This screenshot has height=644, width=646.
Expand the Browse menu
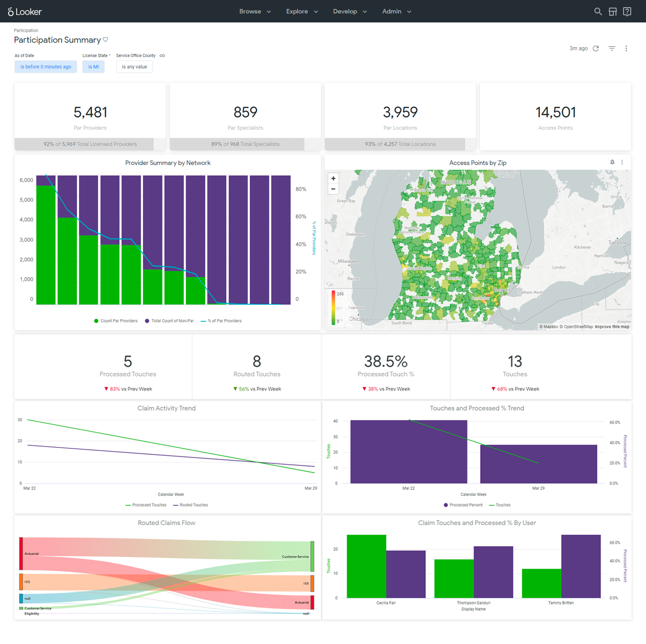point(254,12)
